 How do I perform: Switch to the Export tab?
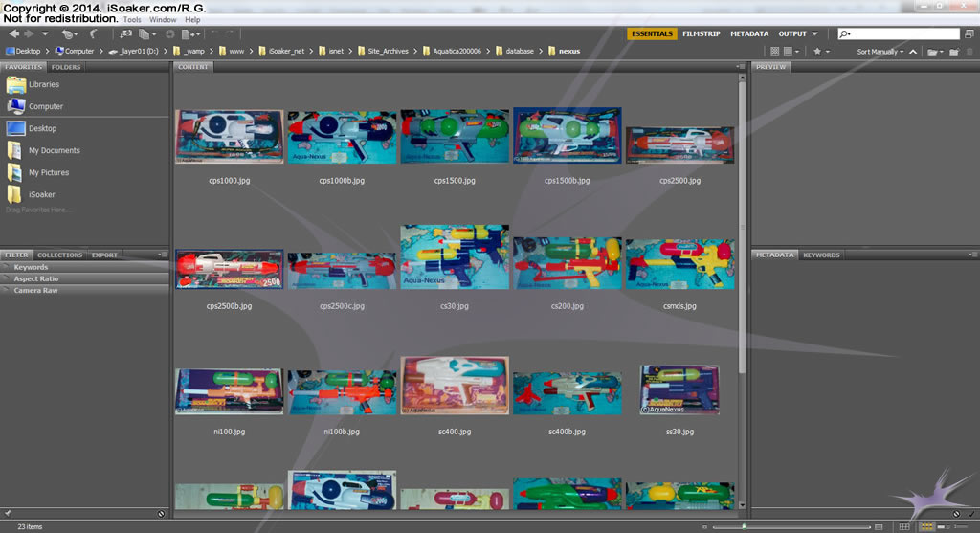point(104,255)
